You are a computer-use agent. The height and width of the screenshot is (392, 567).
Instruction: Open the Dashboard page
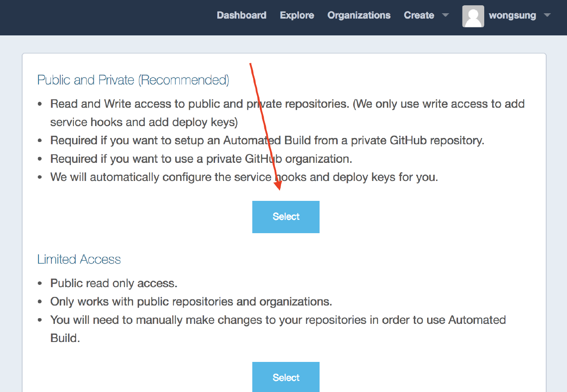click(x=241, y=15)
